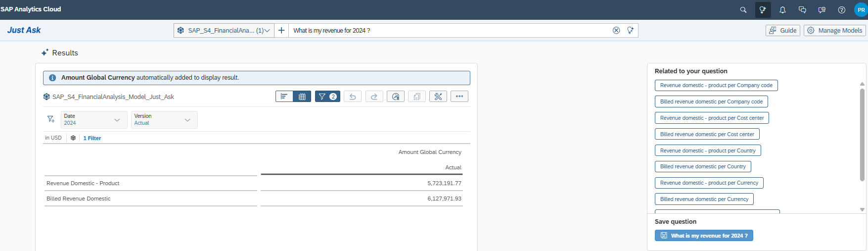Open the help question mark icon
This screenshot has width=868, height=251.
coord(842,10)
